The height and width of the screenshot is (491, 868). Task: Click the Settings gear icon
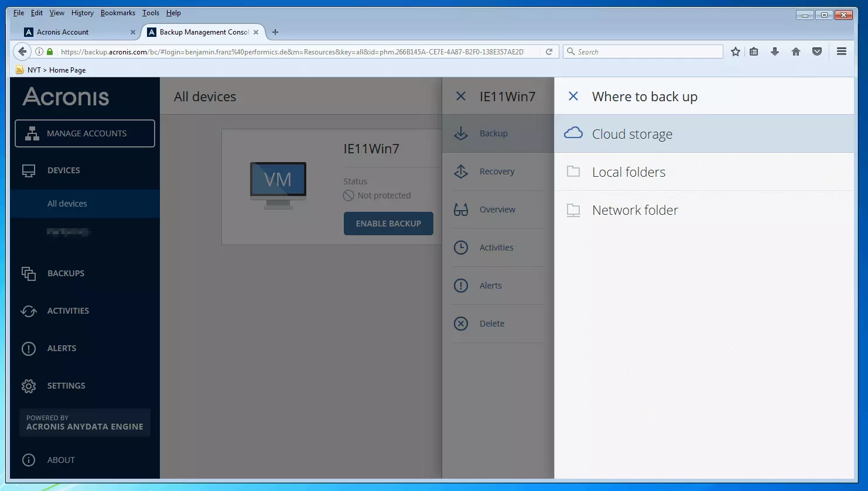pyautogui.click(x=29, y=386)
